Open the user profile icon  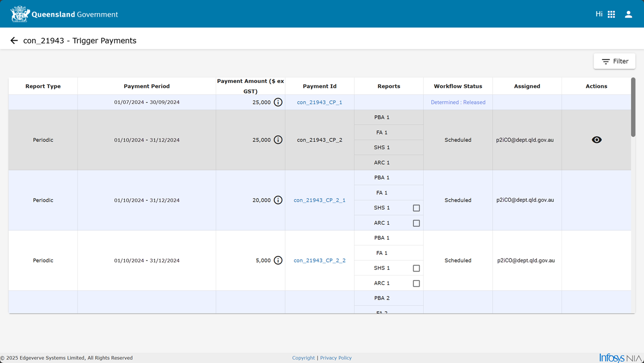[x=628, y=15]
